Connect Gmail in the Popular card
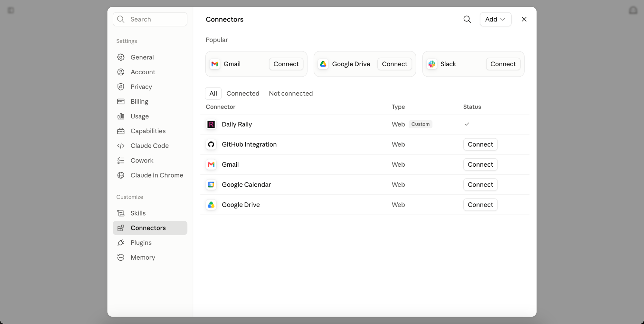 (286, 64)
